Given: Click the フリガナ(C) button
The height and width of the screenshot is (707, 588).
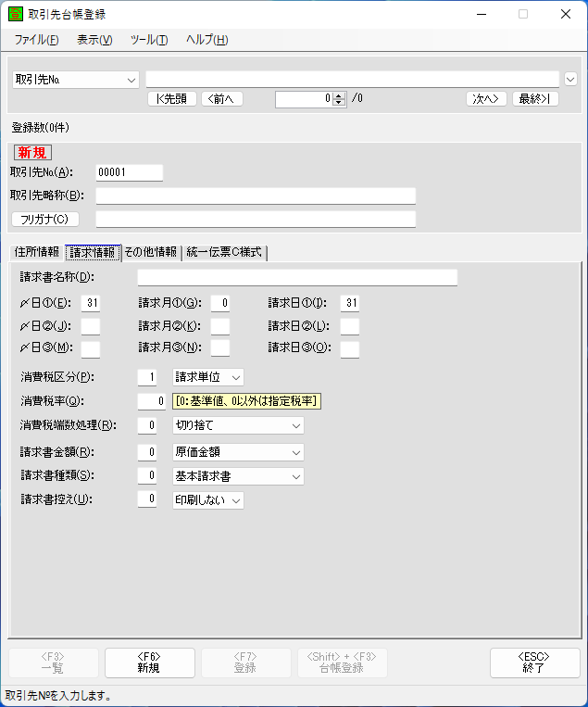Looking at the screenshot, I should (x=45, y=219).
